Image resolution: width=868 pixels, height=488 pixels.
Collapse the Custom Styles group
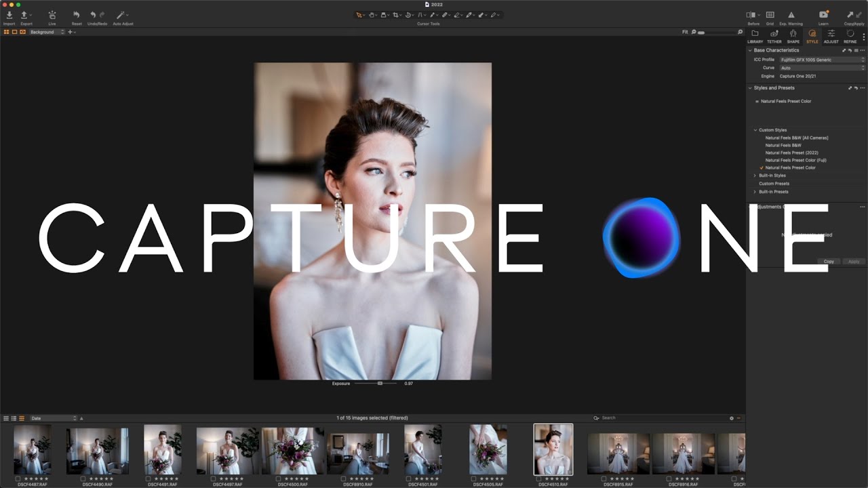[x=755, y=130]
